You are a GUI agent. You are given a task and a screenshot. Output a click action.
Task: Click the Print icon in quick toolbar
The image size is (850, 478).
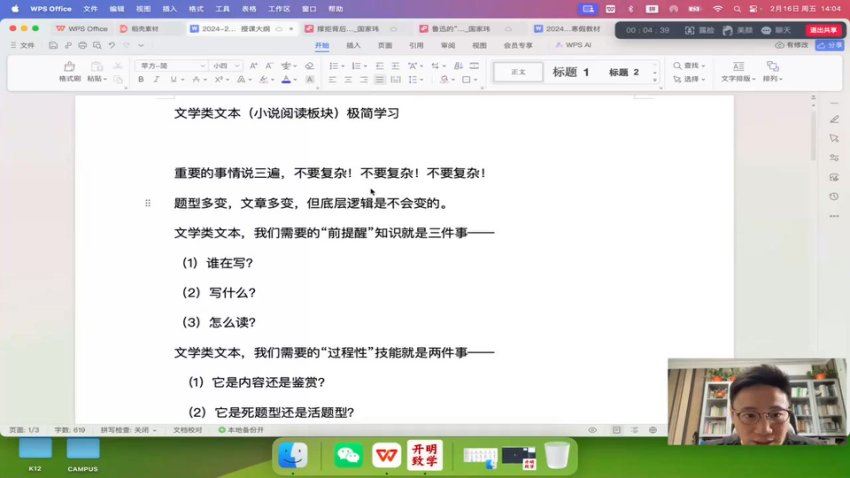pyautogui.click(x=82, y=46)
